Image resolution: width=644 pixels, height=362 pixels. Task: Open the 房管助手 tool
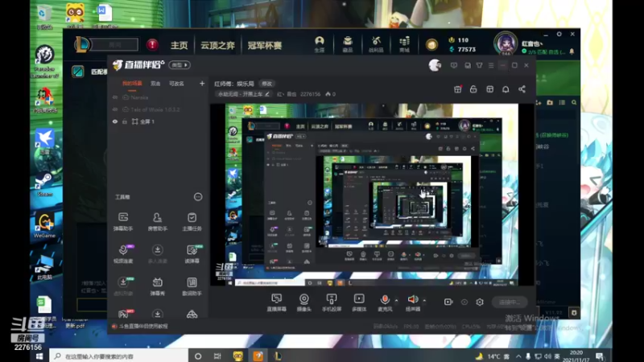[x=157, y=222]
